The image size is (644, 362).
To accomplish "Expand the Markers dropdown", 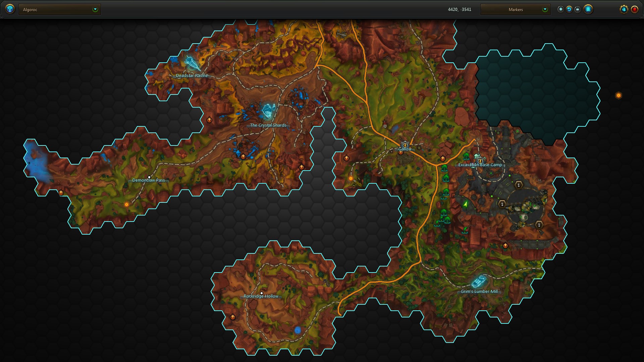I will [x=515, y=9].
